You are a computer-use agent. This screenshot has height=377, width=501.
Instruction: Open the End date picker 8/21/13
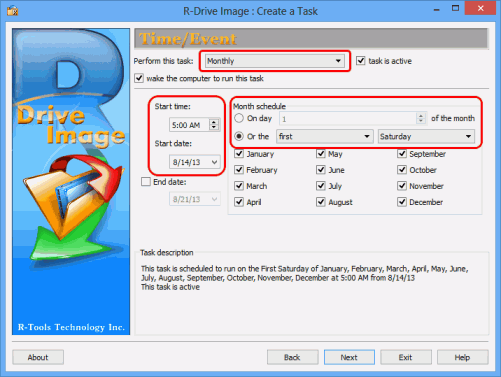tap(195, 199)
